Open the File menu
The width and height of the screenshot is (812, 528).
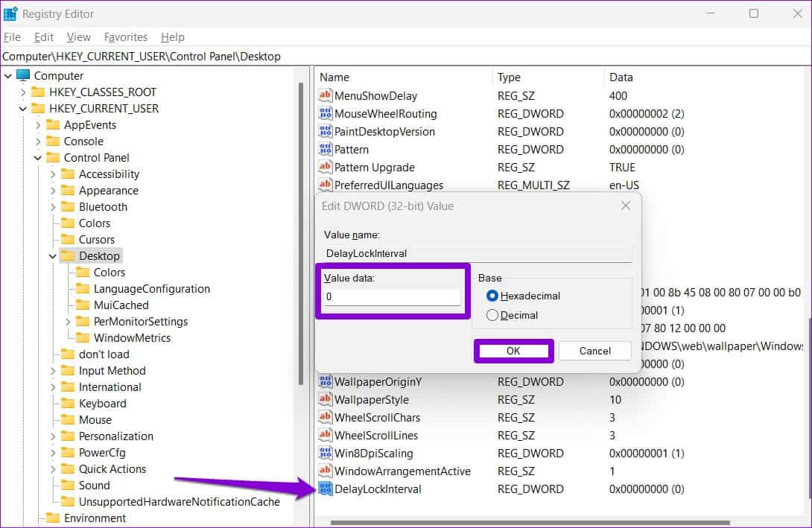pyautogui.click(x=12, y=37)
